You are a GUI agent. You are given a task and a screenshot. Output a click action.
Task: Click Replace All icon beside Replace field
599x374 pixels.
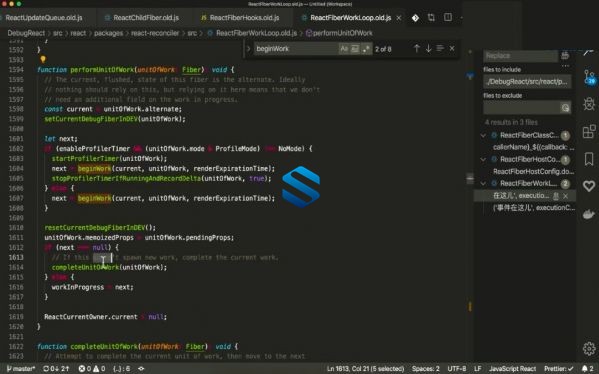coord(565,56)
